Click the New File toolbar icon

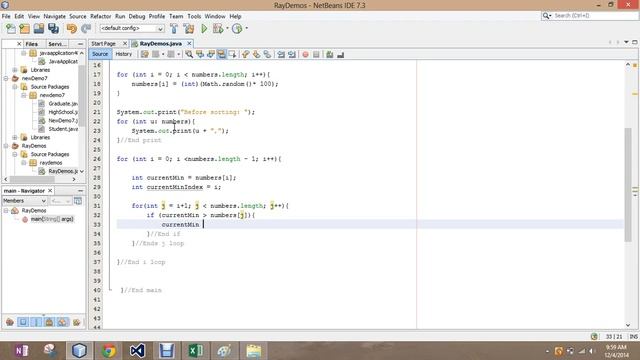click(11, 29)
